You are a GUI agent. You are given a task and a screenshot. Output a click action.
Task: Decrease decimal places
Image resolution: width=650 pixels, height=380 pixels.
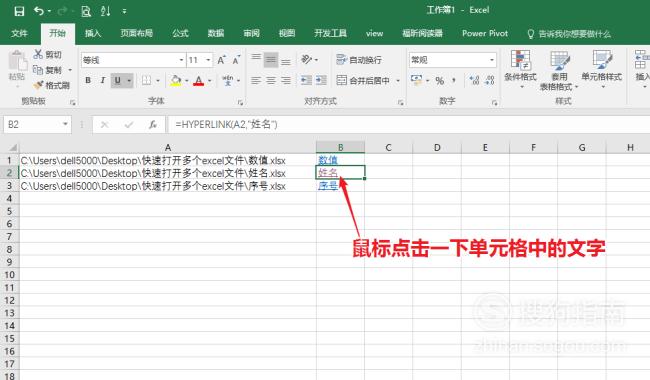(490, 80)
